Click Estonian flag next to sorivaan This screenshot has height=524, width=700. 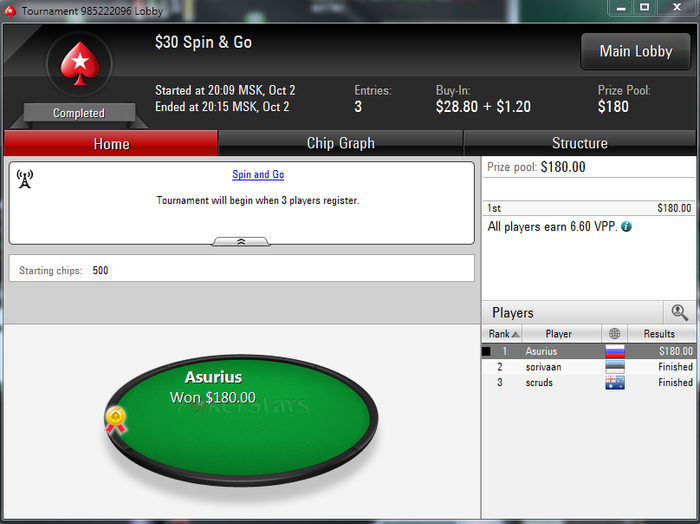615,367
